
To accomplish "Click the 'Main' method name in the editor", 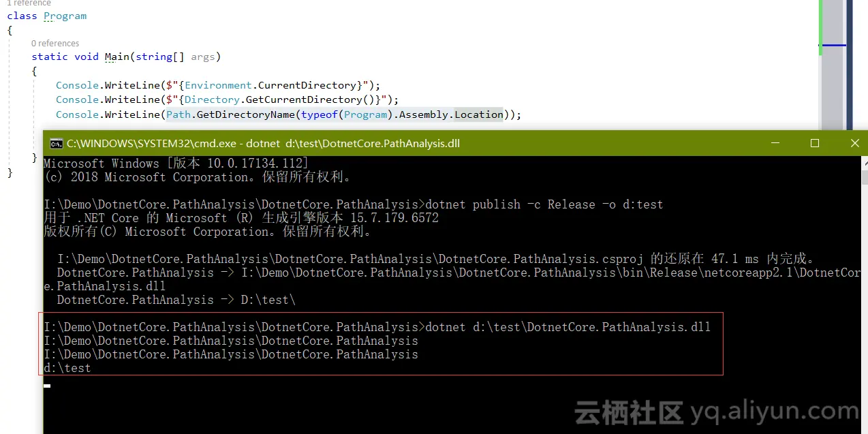I will pos(117,57).
